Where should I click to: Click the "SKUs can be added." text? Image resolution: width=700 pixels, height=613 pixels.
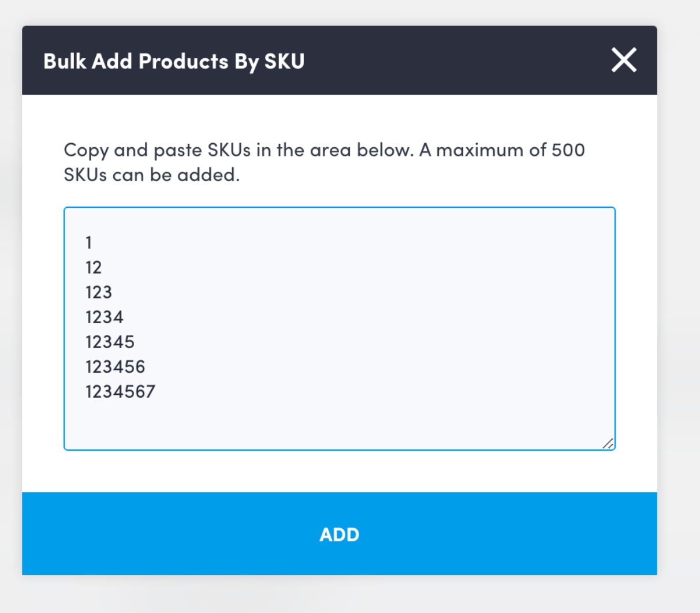click(151, 175)
